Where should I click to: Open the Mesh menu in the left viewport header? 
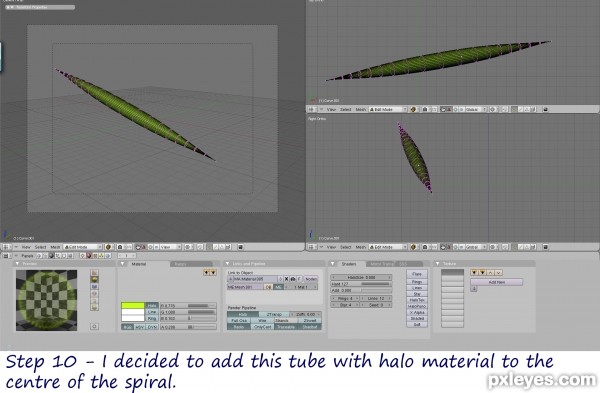[55, 247]
